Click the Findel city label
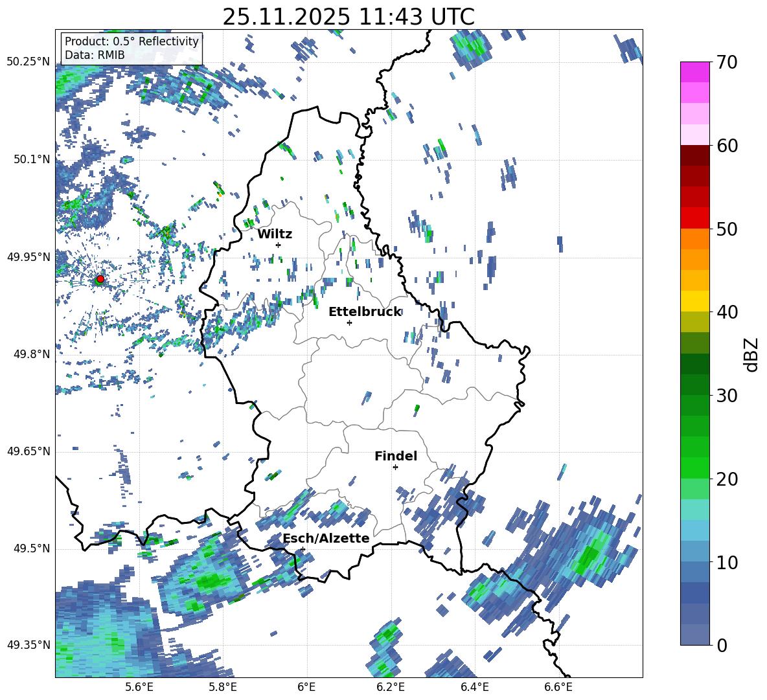Image resolution: width=767 pixels, height=700 pixels. pyautogui.click(x=396, y=456)
